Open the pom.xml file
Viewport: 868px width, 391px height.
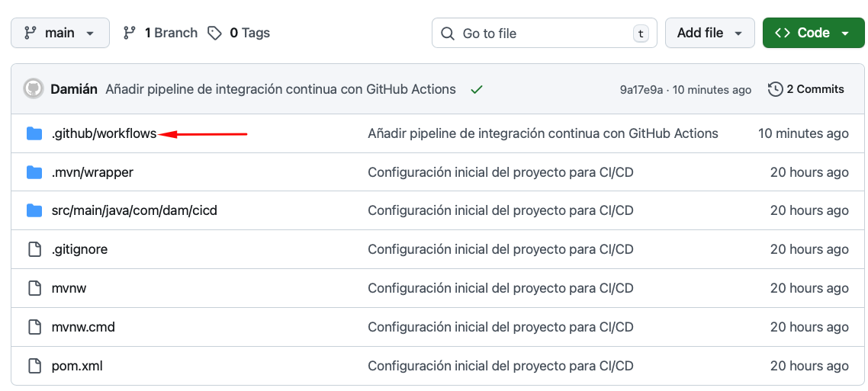[77, 366]
